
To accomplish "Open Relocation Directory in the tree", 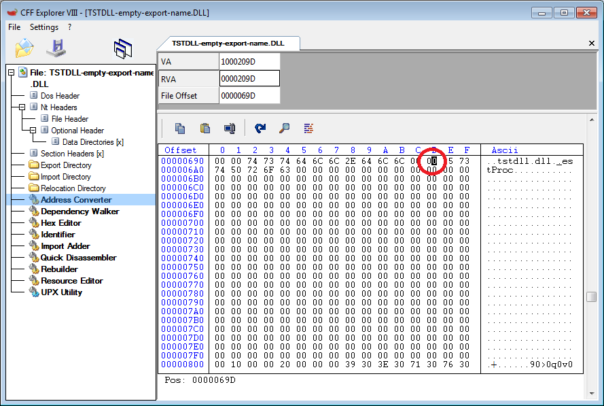I will pyautogui.click(x=73, y=188).
